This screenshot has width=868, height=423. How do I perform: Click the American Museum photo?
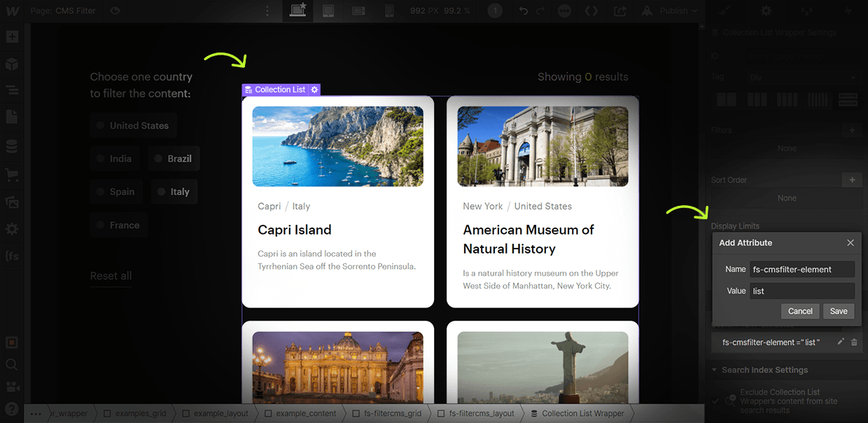542,146
